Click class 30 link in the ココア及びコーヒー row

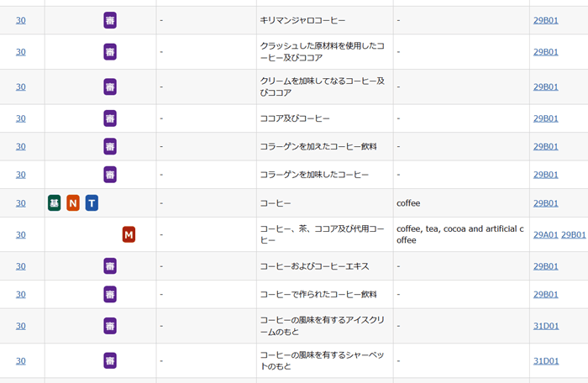pos(21,118)
